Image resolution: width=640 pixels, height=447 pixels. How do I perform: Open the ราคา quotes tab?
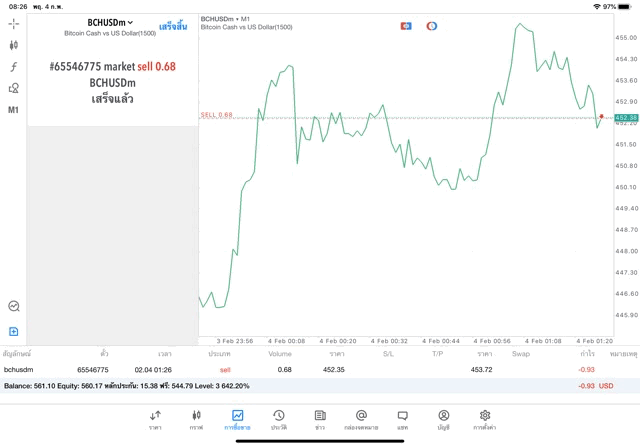155,420
